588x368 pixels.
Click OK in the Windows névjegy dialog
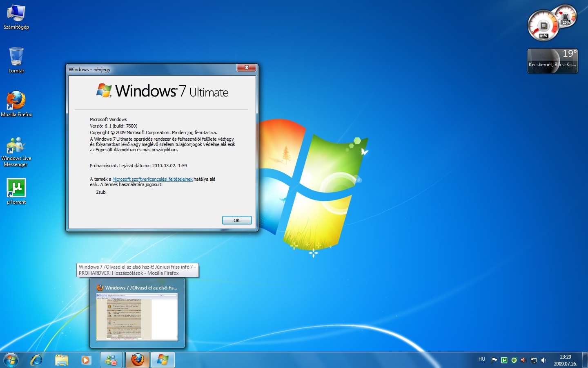point(237,220)
